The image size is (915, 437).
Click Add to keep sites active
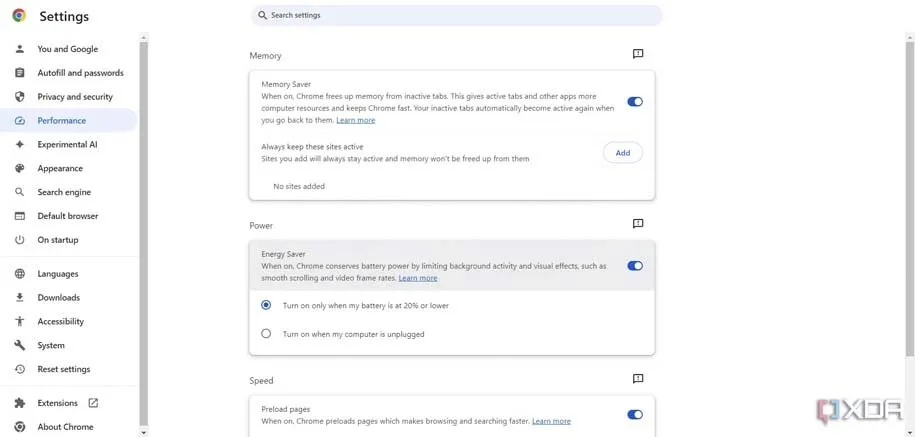(x=622, y=153)
